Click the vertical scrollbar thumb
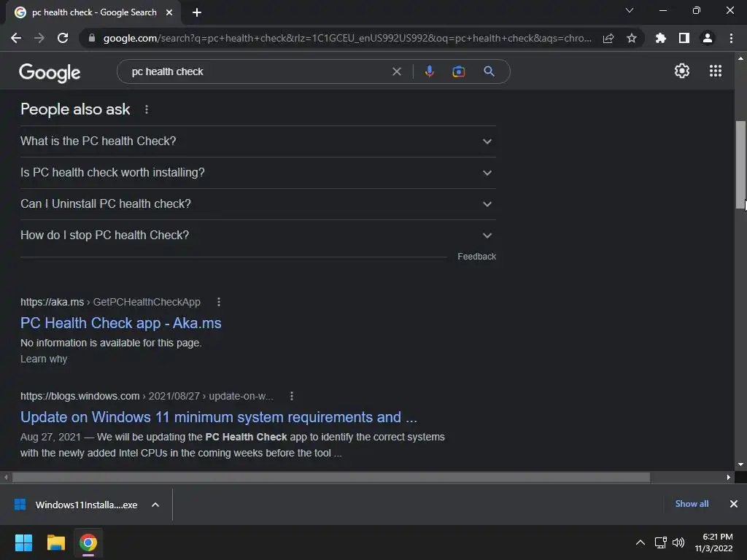This screenshot has height=560, width=747. click(x=740, y=165)
